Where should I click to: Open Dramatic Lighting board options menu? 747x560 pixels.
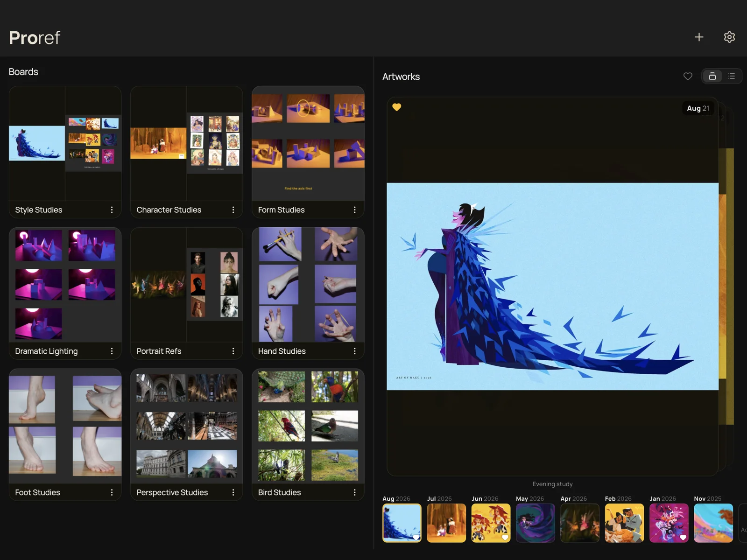click(112, 351)
